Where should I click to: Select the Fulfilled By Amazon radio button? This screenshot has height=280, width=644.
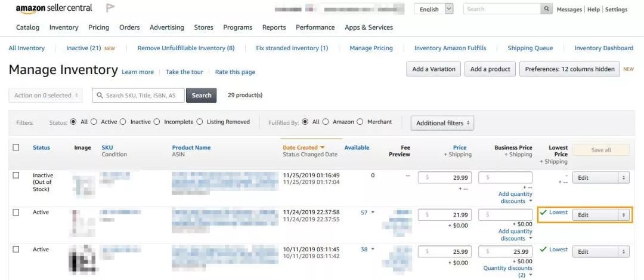326,122
